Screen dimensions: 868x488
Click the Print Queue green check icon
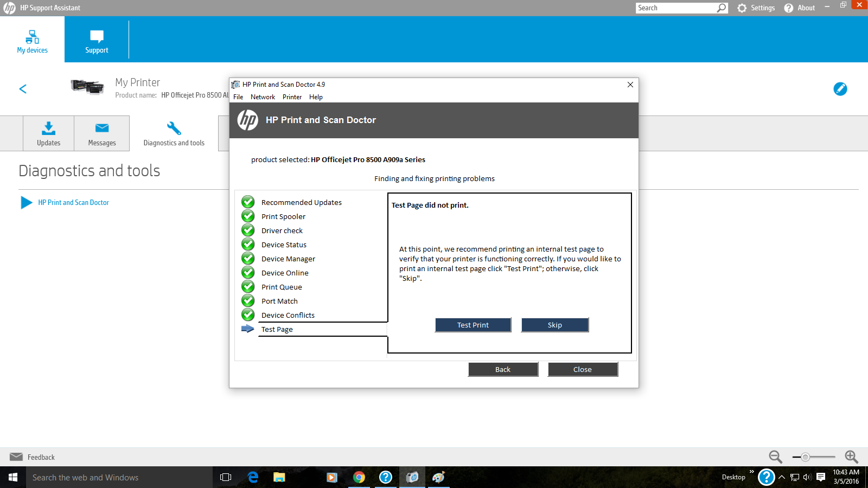(248, 287)
